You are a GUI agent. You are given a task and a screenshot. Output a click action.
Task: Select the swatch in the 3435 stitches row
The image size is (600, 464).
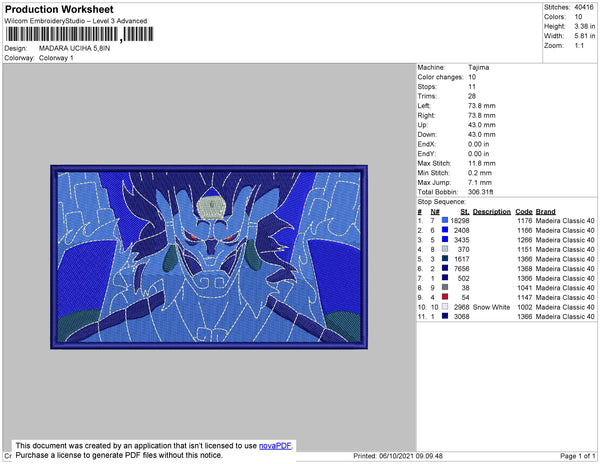[x=445, y=239]
